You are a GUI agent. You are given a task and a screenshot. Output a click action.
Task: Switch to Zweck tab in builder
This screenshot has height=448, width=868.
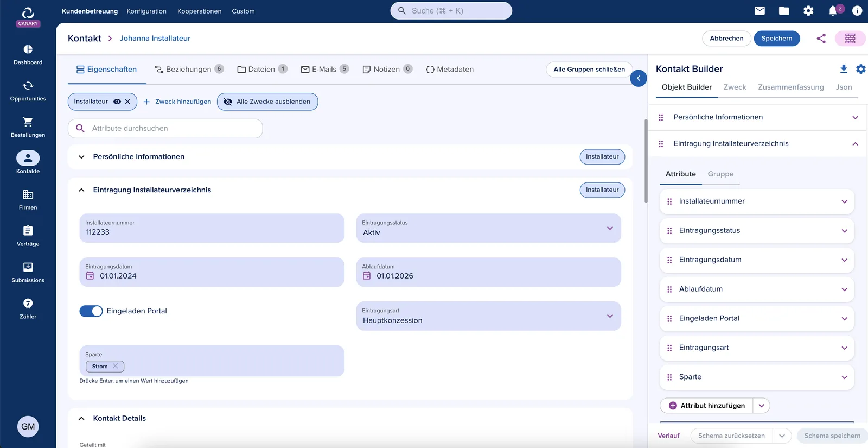tap(735, 87)
